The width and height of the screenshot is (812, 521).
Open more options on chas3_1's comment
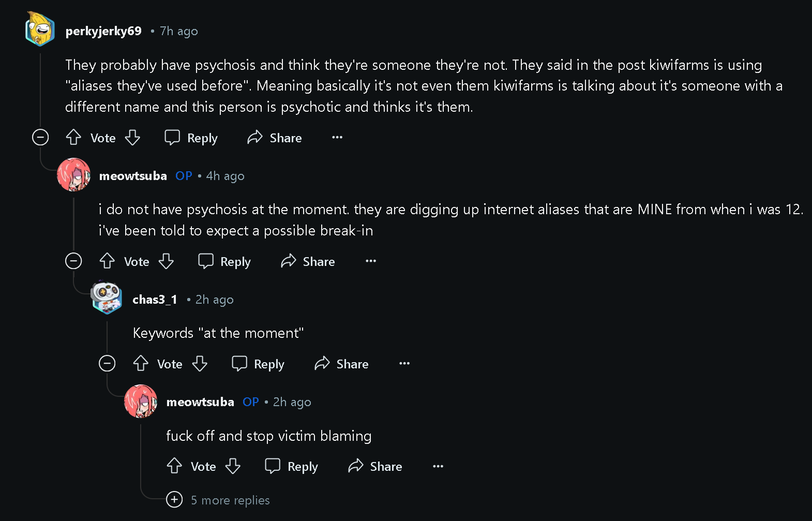[404, 364]
